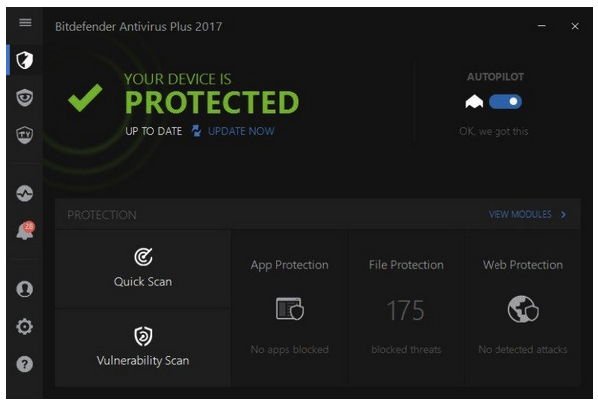This screenshot has width=598, height=405.
Task: Open the Privacy eye-shield sidebar icon
Action: click(25, 98)
